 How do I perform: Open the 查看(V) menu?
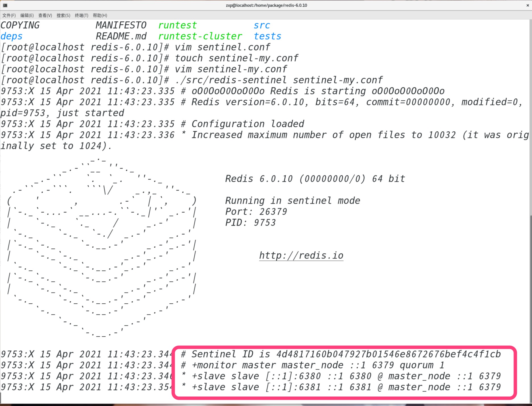(x=45, y=15)
